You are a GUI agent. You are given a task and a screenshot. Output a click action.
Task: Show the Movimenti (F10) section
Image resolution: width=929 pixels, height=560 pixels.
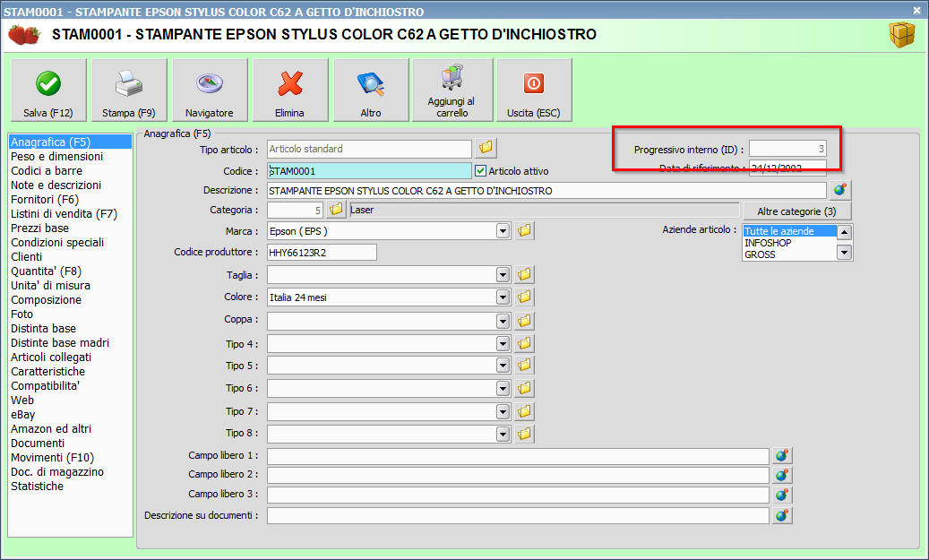click(x=52, y=458)
